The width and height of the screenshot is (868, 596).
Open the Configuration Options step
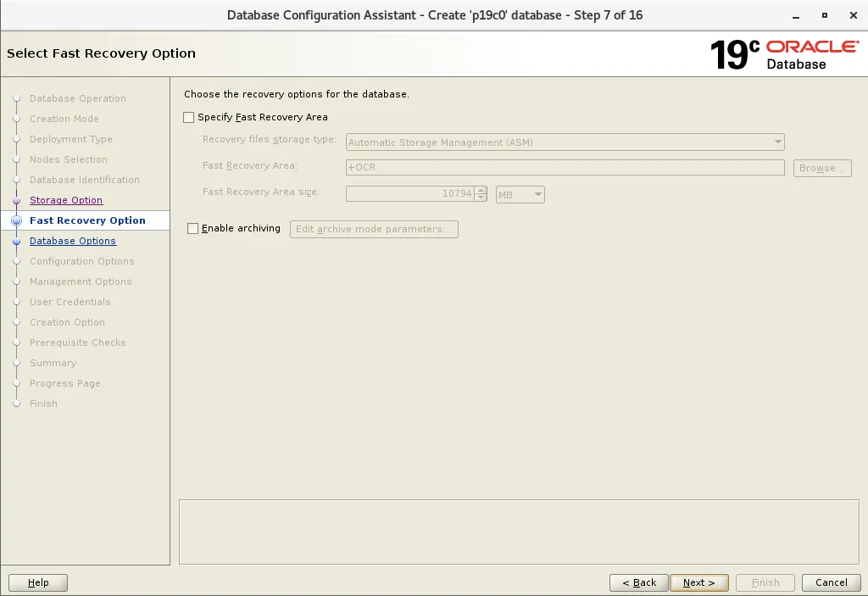[x=82, y=261]
